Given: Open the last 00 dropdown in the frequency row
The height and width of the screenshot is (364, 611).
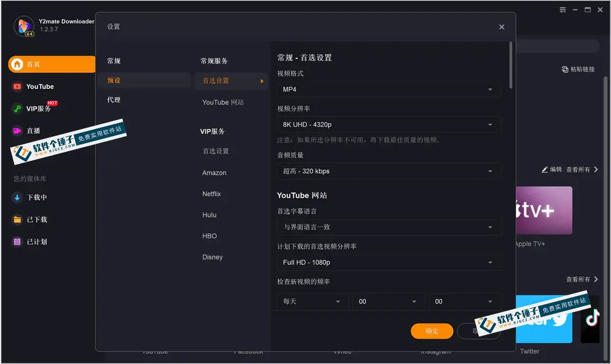Looking at the screenshot, I should tap(465, 301).
